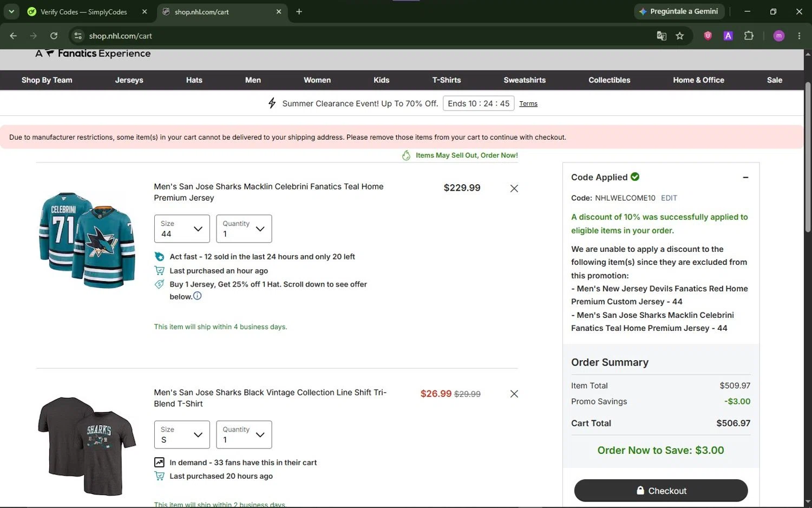Viewport: 812px width, 508px height.
Task: Open the red shield extension icon
Action: click(x=708, y=36)
